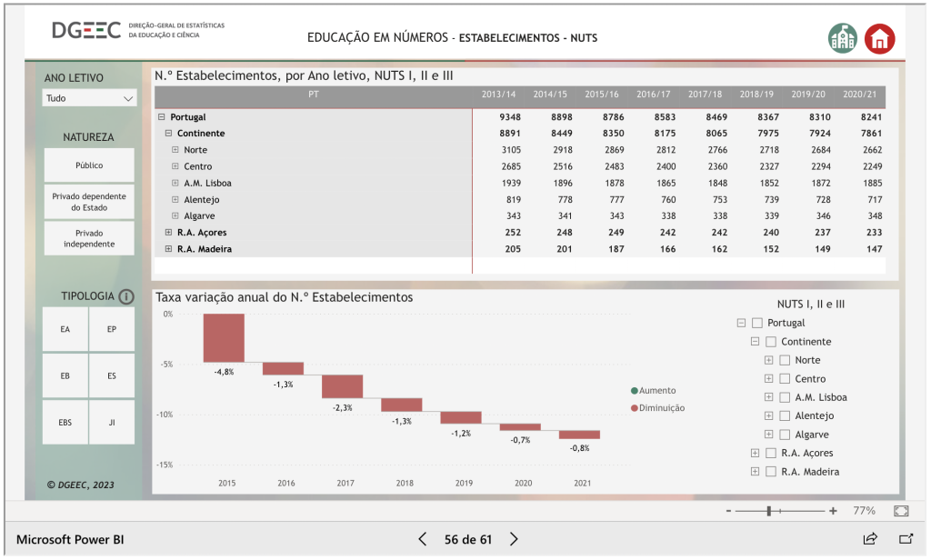
Task: Expand R.A. Açores row in the table
Action: 168,233
